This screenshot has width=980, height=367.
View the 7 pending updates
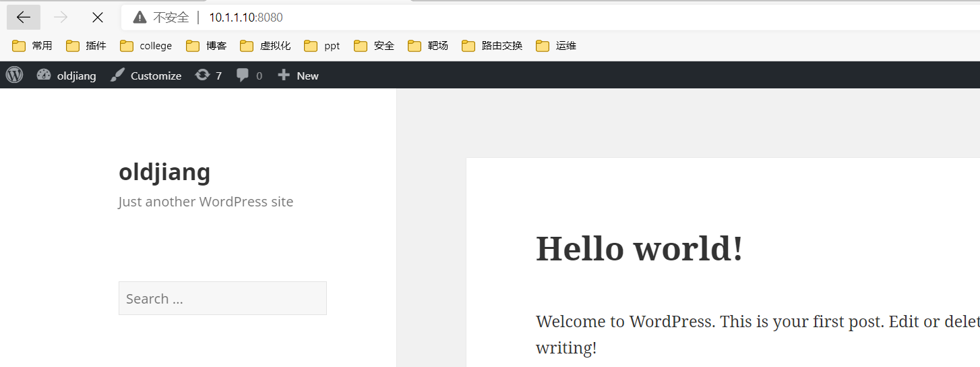click(208, 76)
